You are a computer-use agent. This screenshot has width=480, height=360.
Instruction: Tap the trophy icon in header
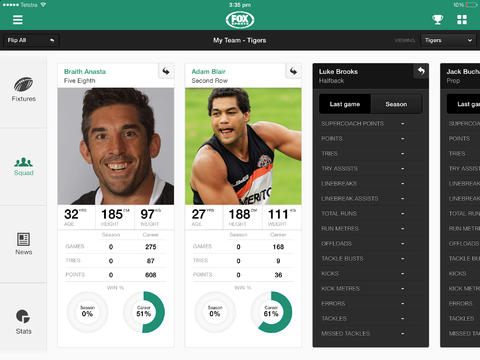[x=437, y=20]
